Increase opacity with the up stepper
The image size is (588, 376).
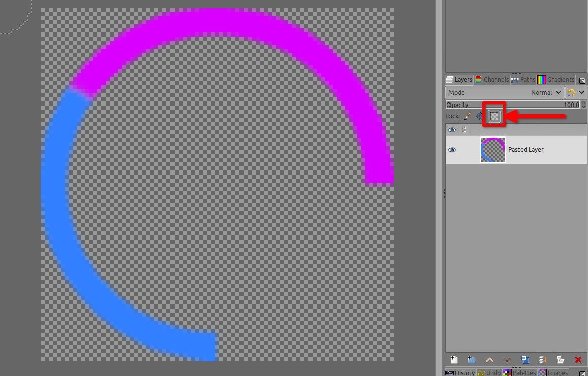tap(583, 103)
